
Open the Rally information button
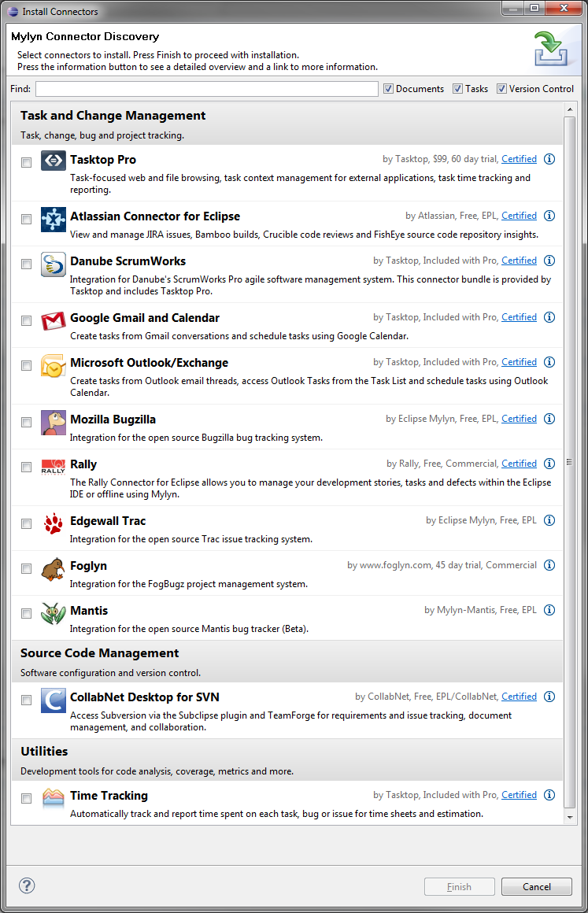[x=549, y=464]
